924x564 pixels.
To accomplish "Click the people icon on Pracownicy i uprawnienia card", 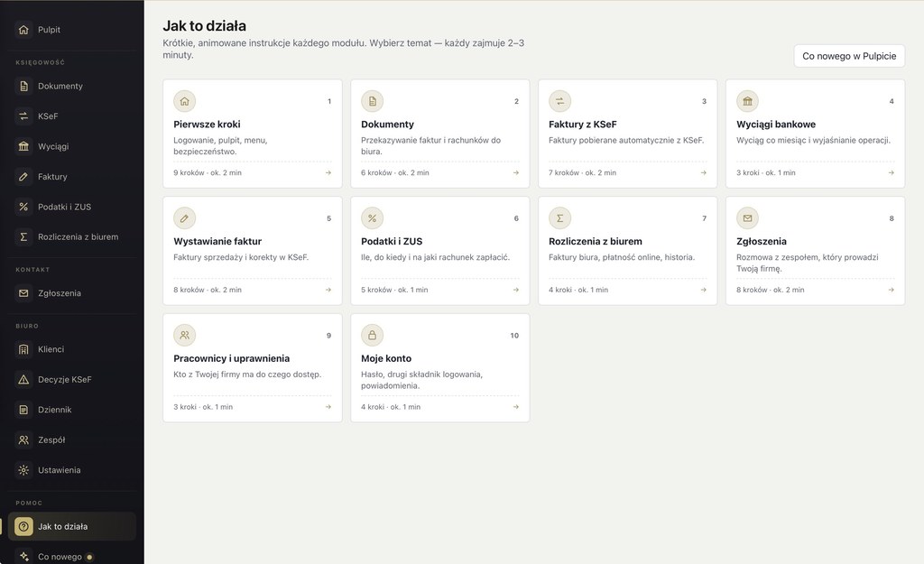I will coord(184,335).
